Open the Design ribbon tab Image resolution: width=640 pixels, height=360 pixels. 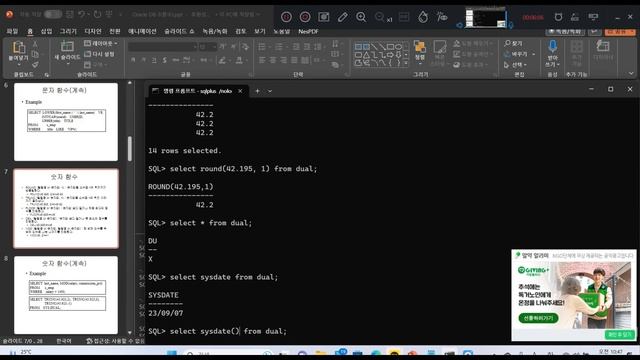(x=93, y=31)
